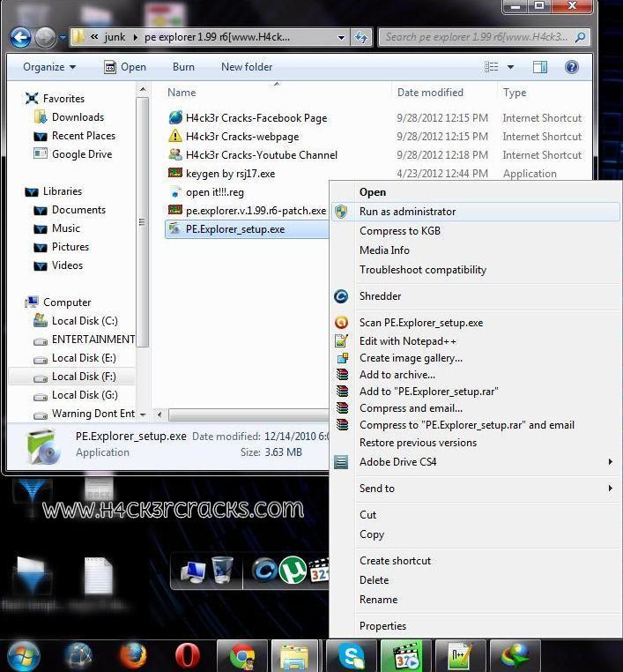This screenshot has height=672, width=623.
Task: Open Skype from the taskbar
Action: tap(352, 656)
